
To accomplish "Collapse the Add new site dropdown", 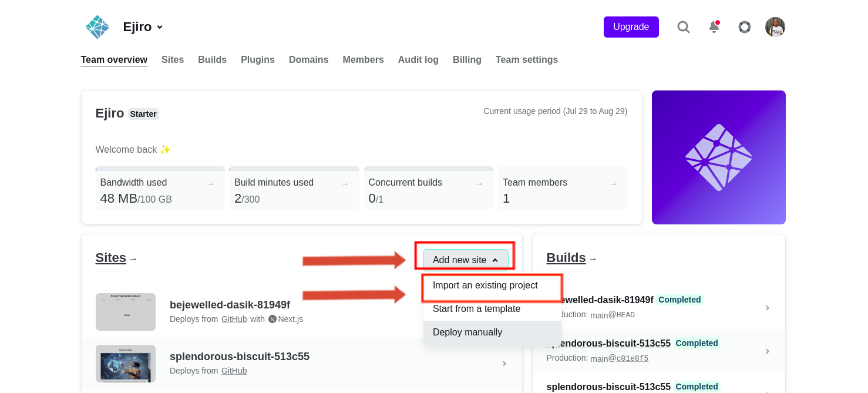I will coord(466,260).
